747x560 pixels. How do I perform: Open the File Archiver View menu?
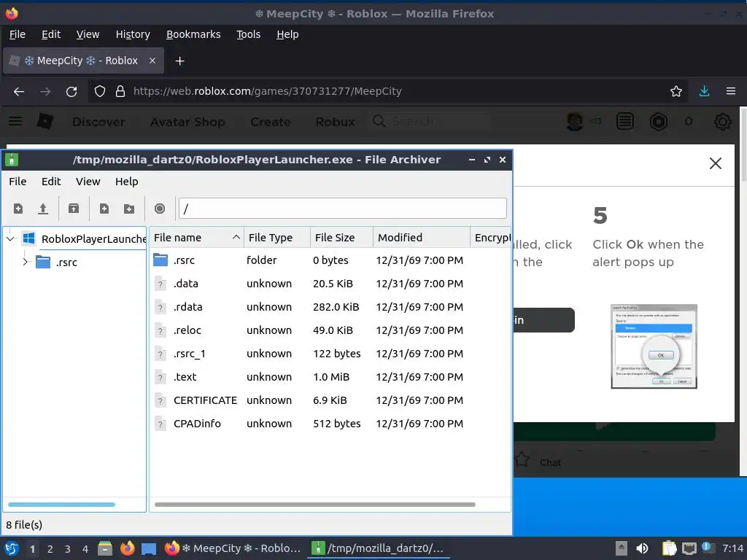pyautogui.click(x=88, y=182)
